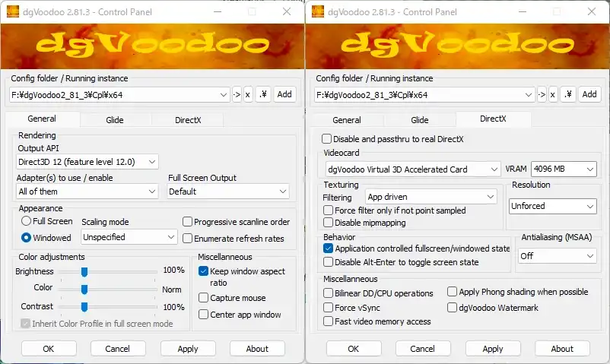Open the Output API dropdown
Screen dimensions: 610x364
tap(87, 162)
